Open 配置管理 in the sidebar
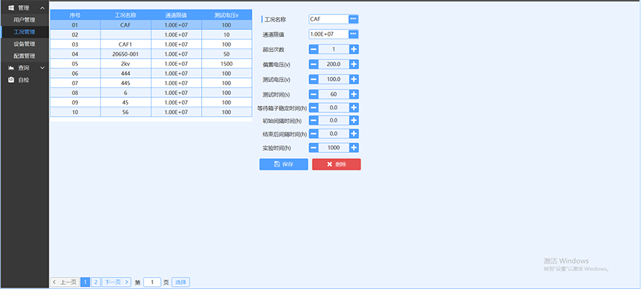 (24, 56)
